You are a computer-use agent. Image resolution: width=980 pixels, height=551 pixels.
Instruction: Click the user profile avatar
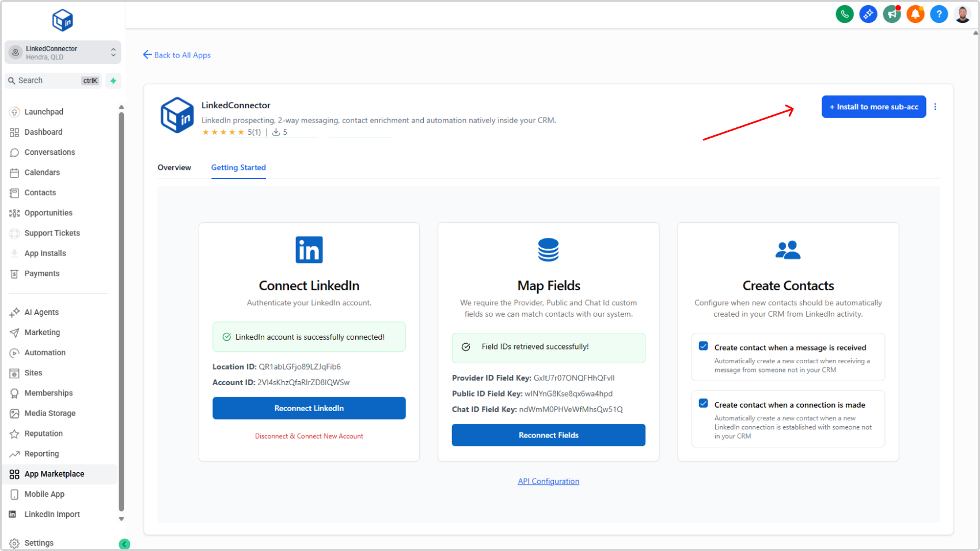[x=962, y=14]
